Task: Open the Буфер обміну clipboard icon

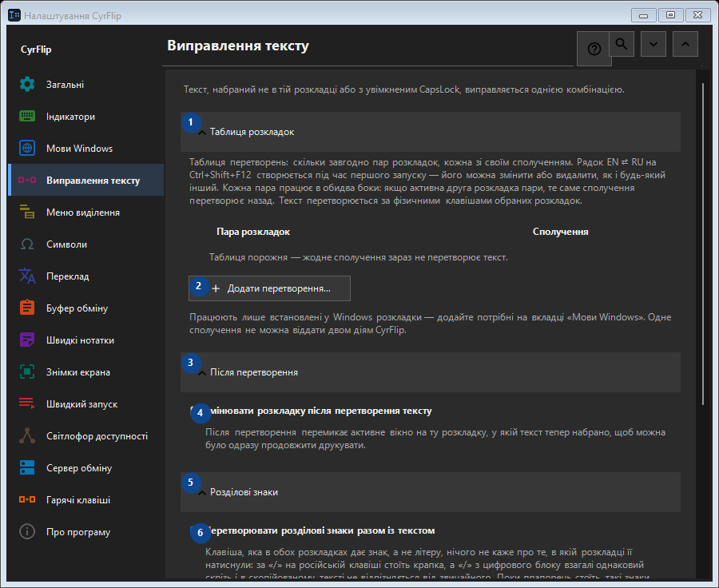Action: pos(27,308)
